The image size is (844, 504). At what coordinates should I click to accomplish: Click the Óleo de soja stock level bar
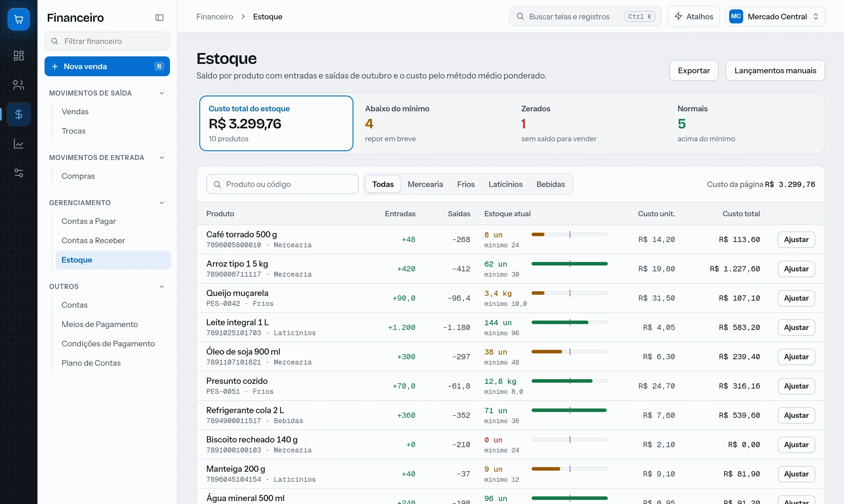pos(569,352)
